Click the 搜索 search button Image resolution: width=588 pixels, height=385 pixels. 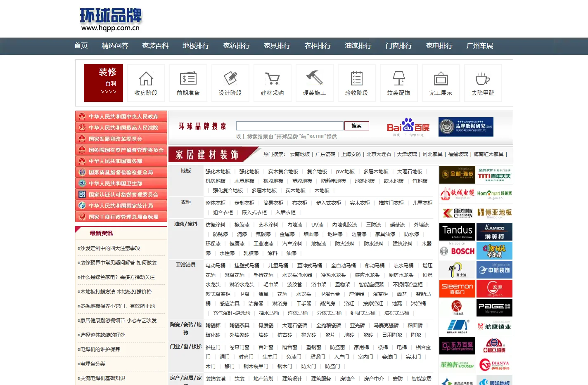pyautogui.click(x=357, y=126)
